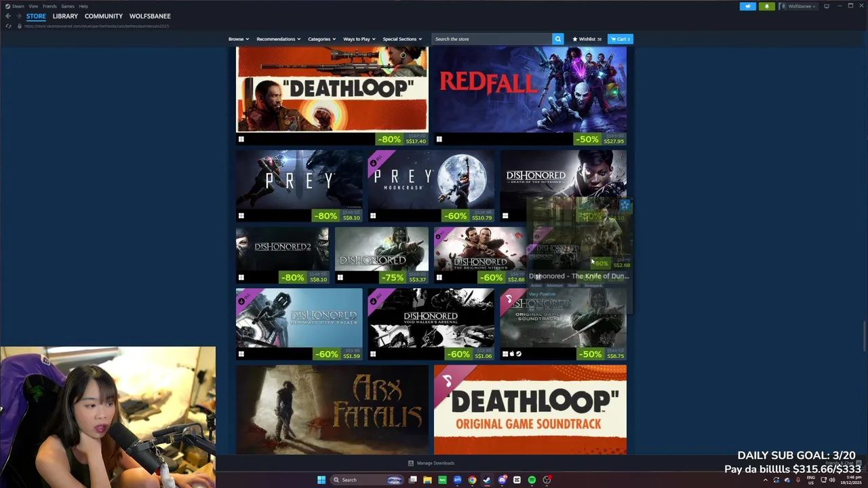This screenshot has height=488, width=868.
Task: Expand the Categories dropdown
Action: [x=321, y=39]
